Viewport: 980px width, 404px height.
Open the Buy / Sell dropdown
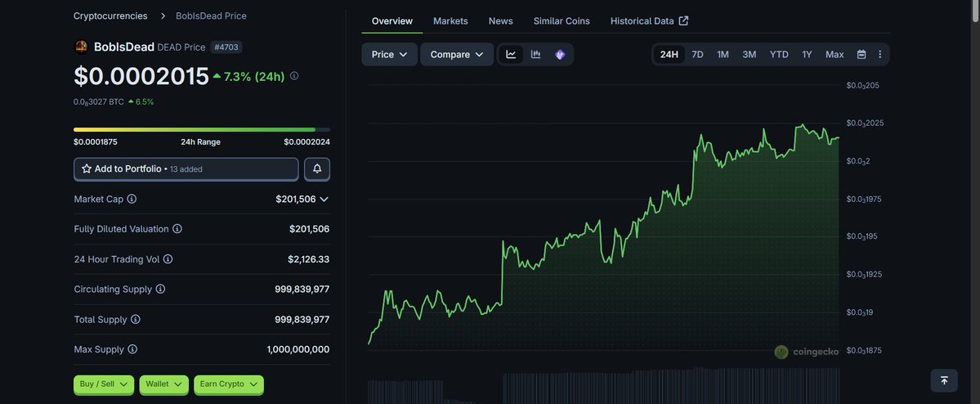pyautogui.click(x=104, y=384)
